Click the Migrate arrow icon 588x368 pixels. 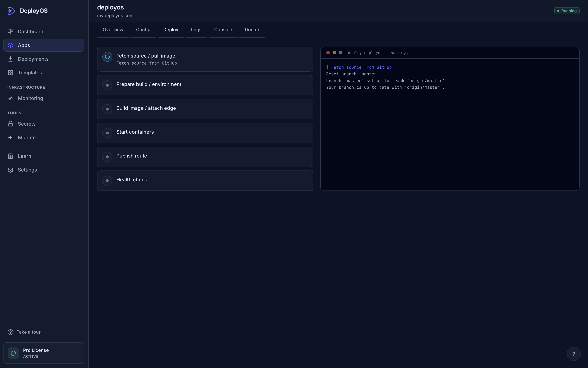(x=11, y=138)
